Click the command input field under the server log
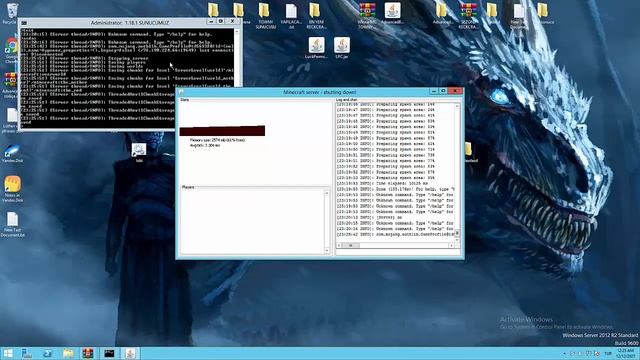 pos(398,252)
